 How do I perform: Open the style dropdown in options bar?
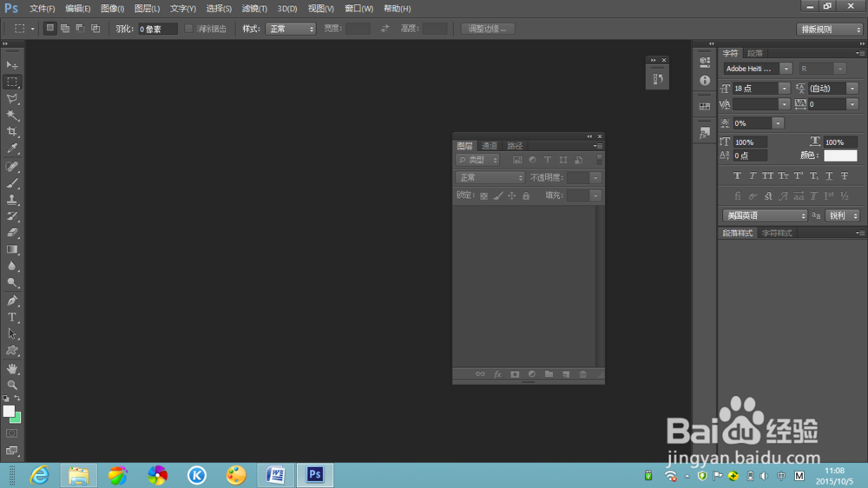tap(291, 29)
